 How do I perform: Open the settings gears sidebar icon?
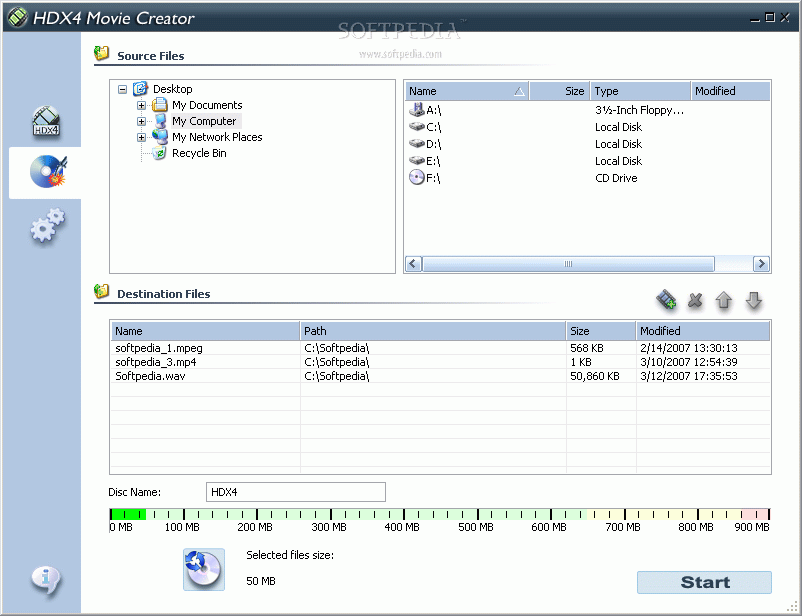(x=48, y=225)
